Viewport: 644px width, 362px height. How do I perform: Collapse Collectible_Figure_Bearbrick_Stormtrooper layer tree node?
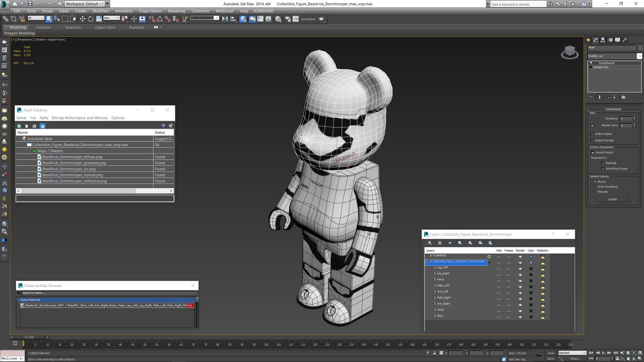click(x=427, y=261)
